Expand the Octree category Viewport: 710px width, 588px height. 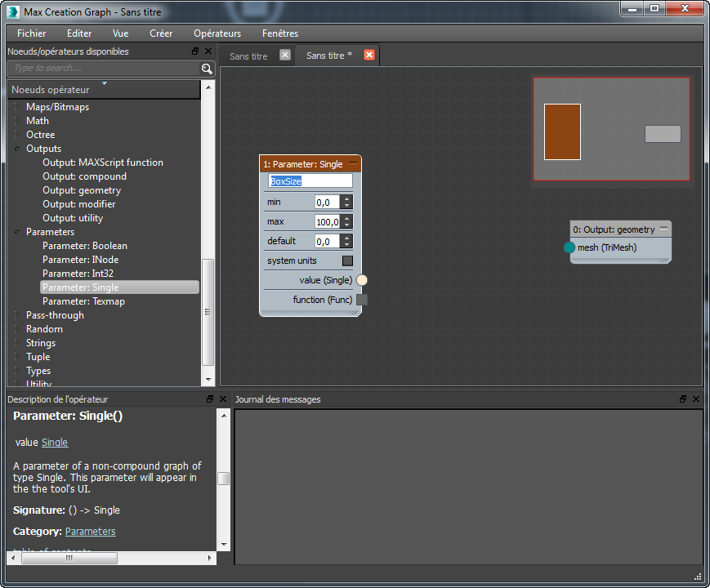(17, 135)
